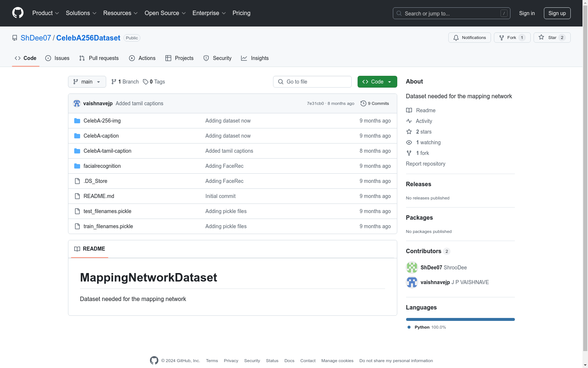Click the README tab in file panel
This screenshot has width=588, height=368.
click(90, 249)
